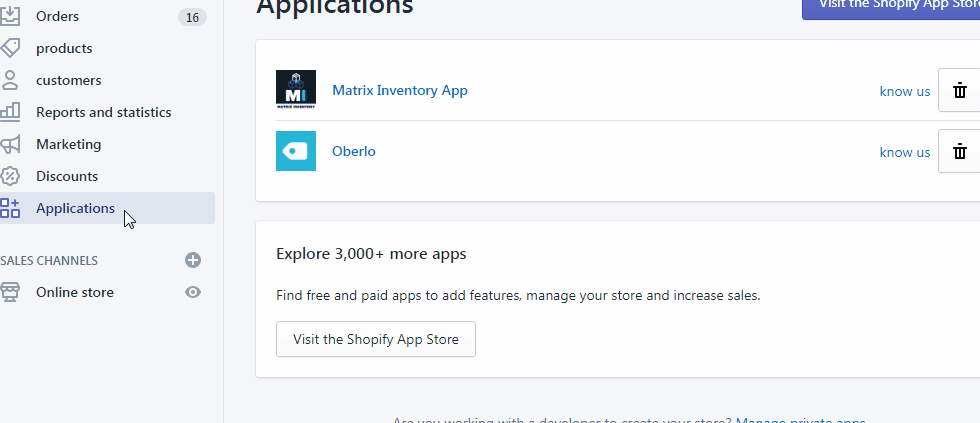Click the customers person icon
The image size is (980, 423).
click(x=9, y=80)
